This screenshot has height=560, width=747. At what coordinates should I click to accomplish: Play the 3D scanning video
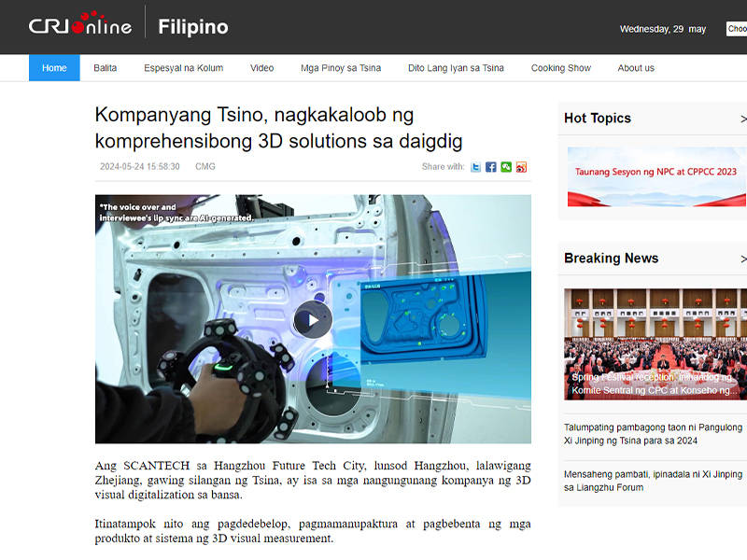click(313, 319)
